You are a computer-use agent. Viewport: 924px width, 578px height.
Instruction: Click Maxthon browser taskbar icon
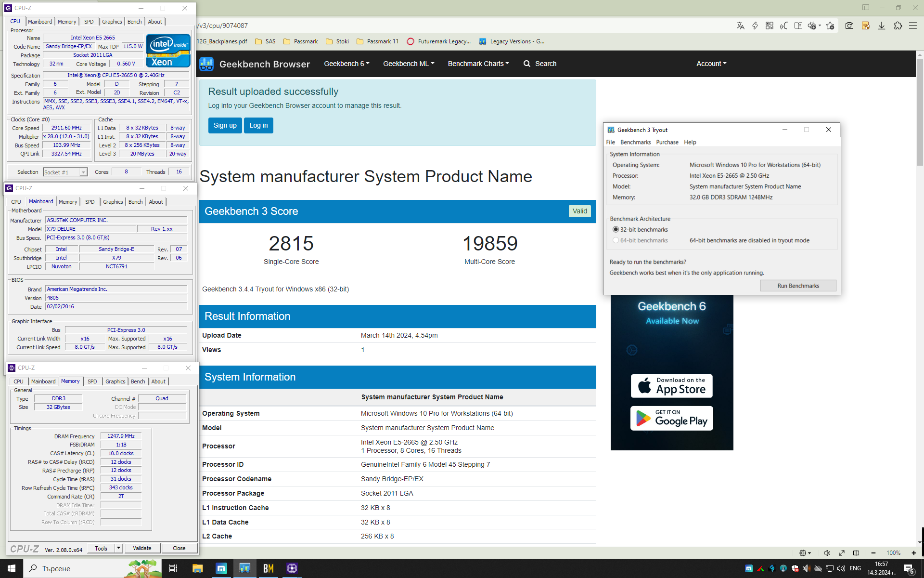click(x=221, y=568)
